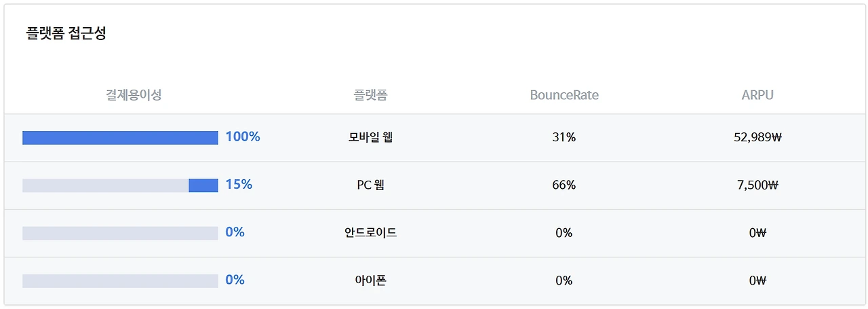
Task: Click the 15% payment ease label
Action: (x=239, y=185)
